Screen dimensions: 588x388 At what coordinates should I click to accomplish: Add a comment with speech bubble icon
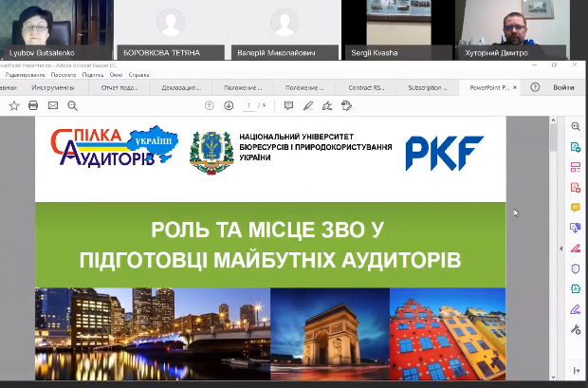tap(288, 106)
